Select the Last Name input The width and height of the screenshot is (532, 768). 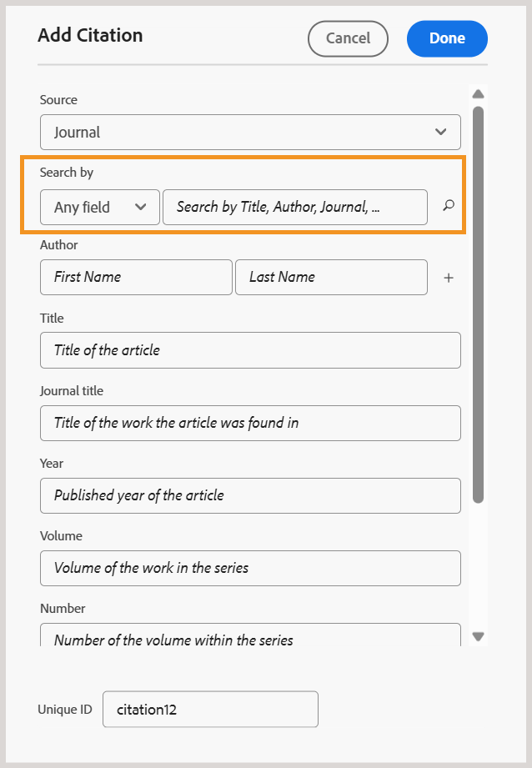point(331,277)
